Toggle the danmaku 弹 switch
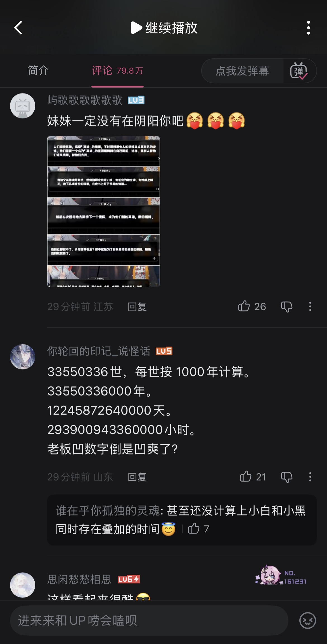Screen dimensions: 327x644 pos(299,71)
